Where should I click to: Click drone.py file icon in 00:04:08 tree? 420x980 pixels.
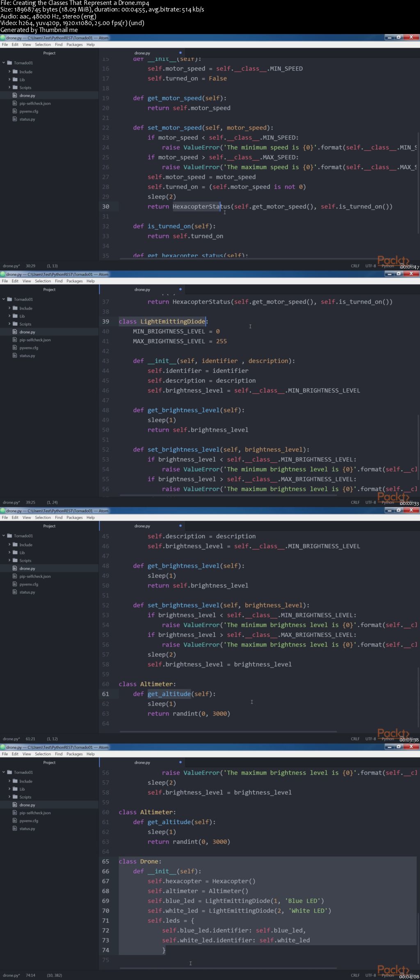(x=15, y=805)
